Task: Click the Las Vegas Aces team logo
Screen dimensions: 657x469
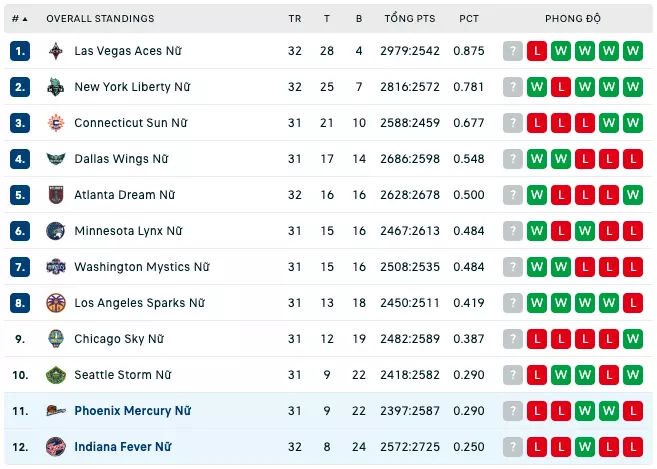Action: tap(56, 51)
